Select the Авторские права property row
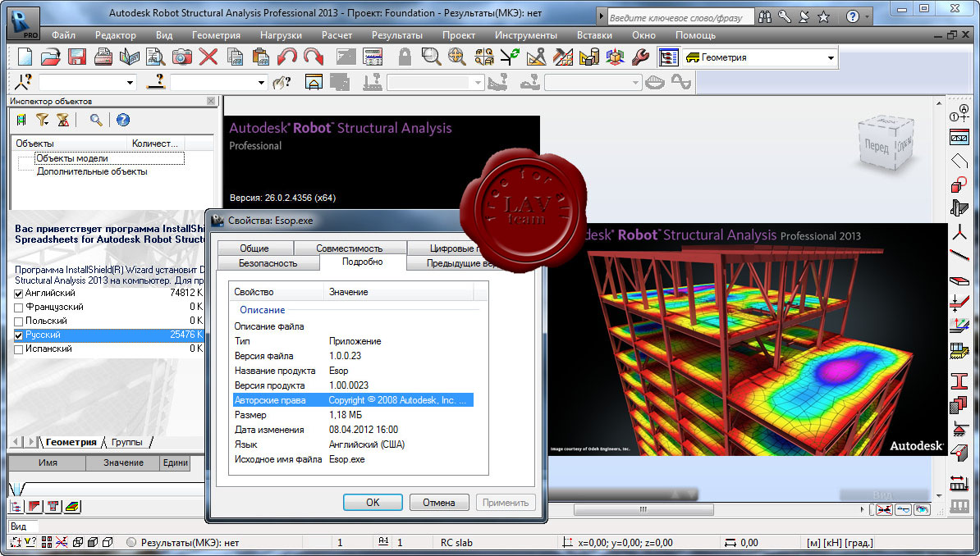Screen dimensions: 980x556 353,400
